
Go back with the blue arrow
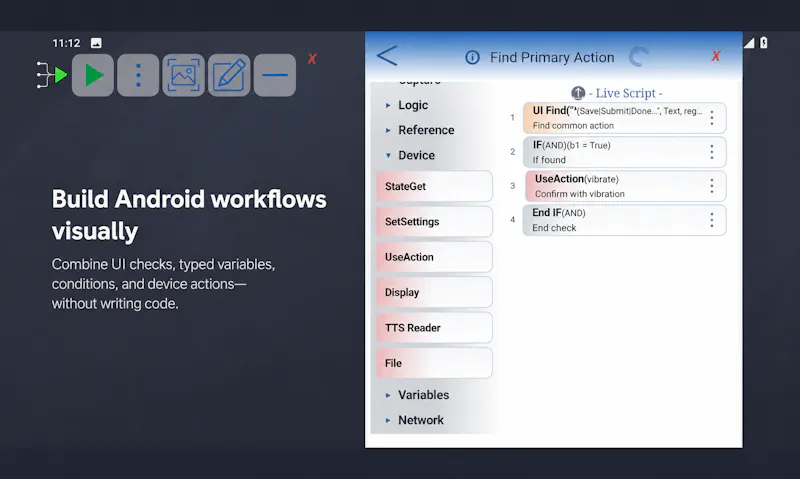point(387,56)
